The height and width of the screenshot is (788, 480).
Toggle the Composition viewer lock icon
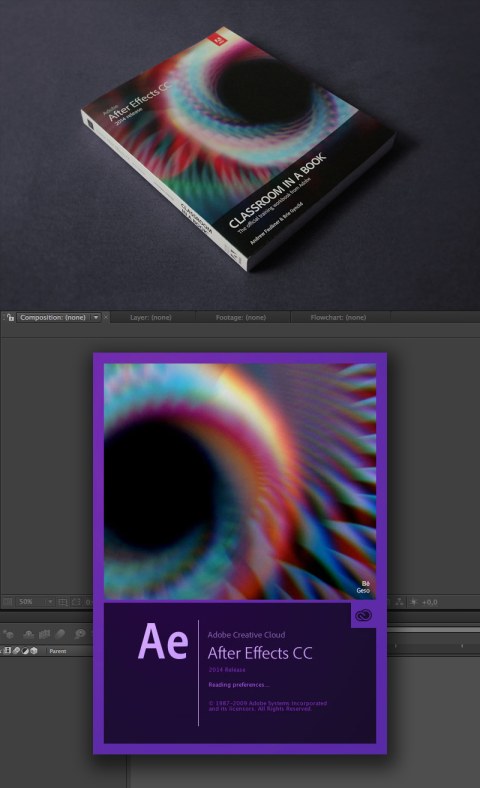(10, 317)
